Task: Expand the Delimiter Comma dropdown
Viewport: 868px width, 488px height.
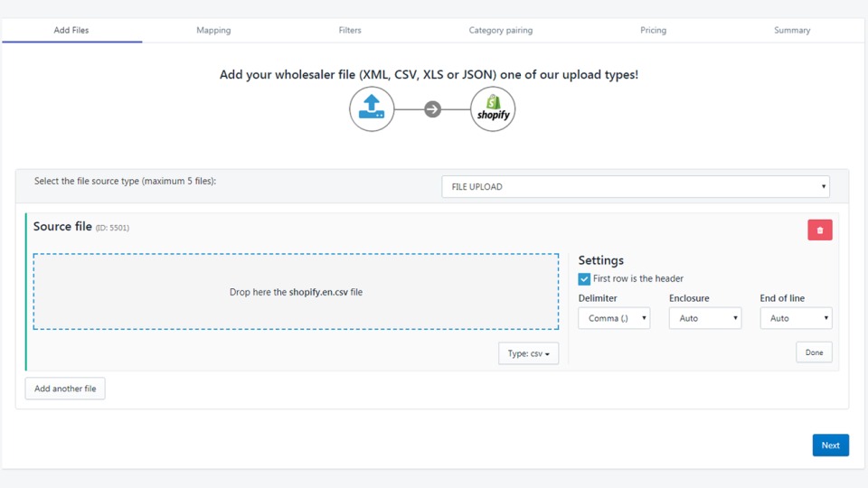Action: [614, 318]
